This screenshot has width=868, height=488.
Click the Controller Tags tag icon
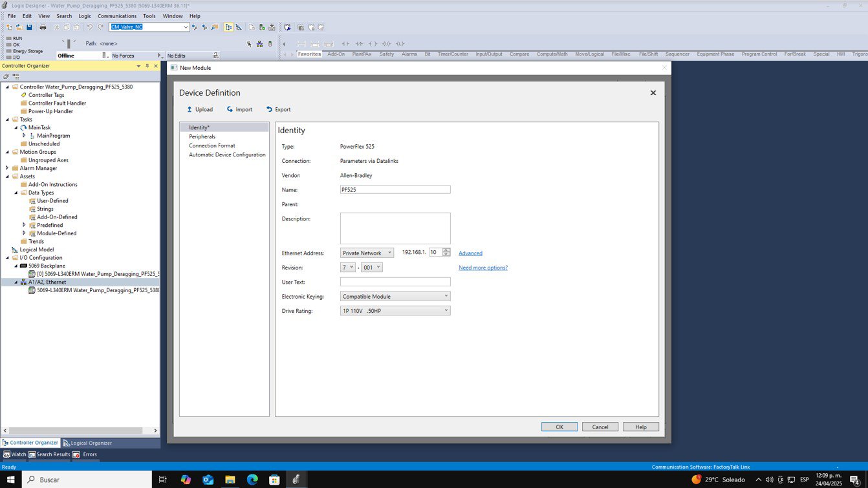24,95
